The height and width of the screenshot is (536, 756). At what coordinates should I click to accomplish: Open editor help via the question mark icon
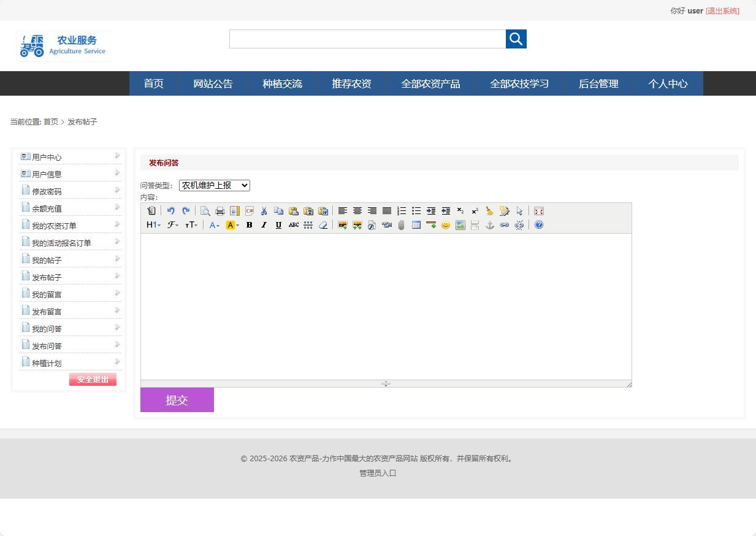tap(538, 225)
